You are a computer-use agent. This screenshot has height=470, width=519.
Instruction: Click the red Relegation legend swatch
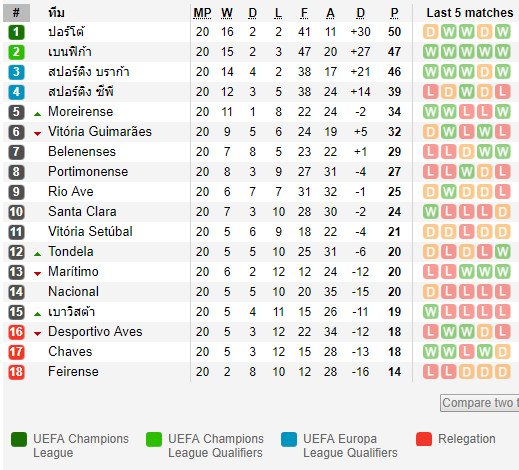point(424,439)
